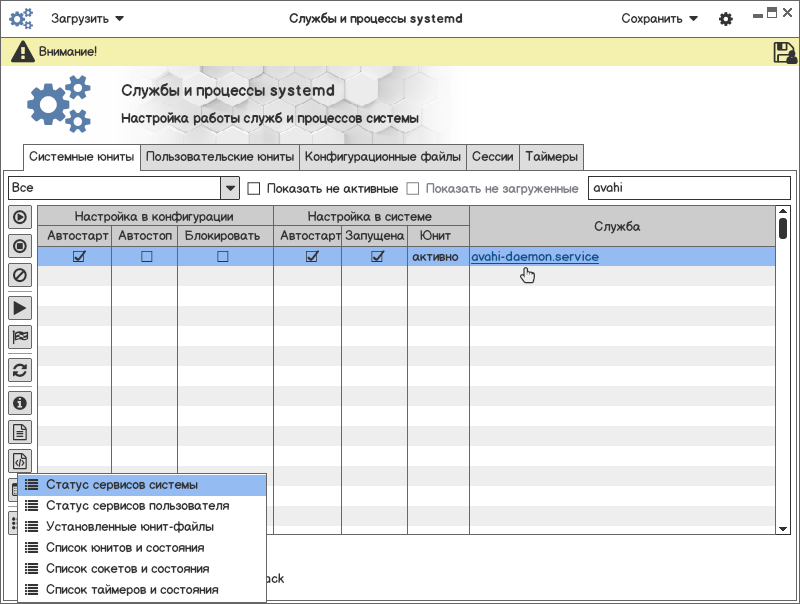Click the vertical scrollbar thumb in service table

(783, 227)
